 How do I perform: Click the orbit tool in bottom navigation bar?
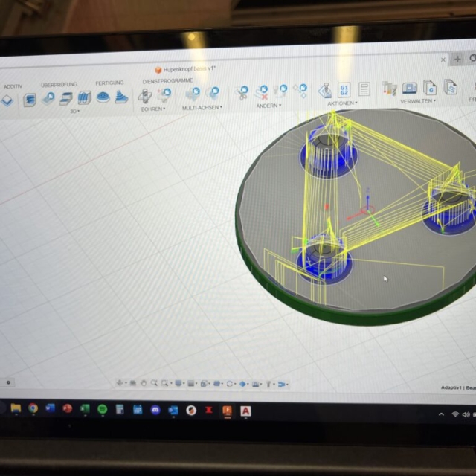click(120, 383)
